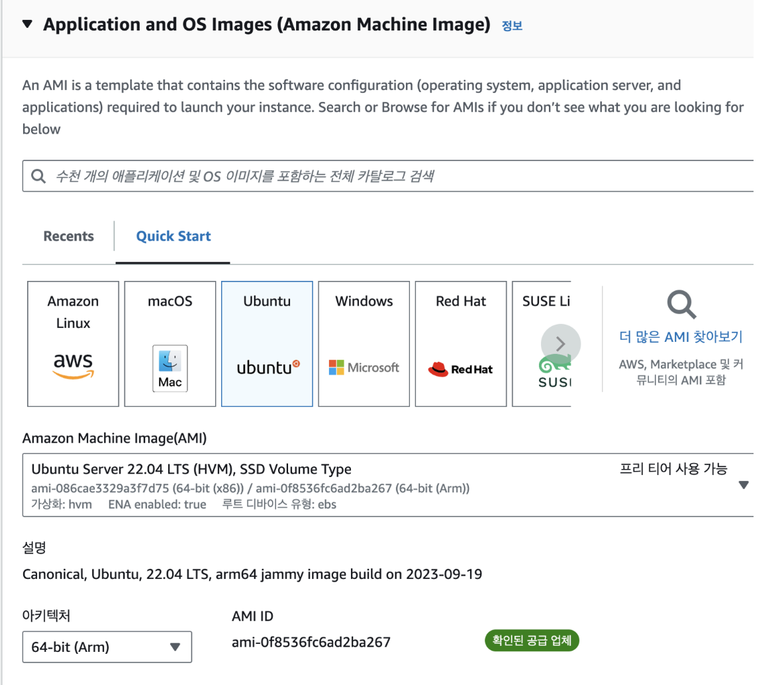Viewport: 784px width, 685px height.
Task: Select the SUSE Linux AMI tile
Action: (x=542, y=344)
